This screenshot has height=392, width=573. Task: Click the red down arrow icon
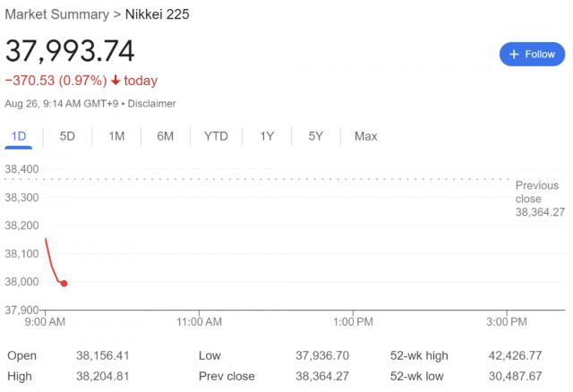click(x=116, y=81)
